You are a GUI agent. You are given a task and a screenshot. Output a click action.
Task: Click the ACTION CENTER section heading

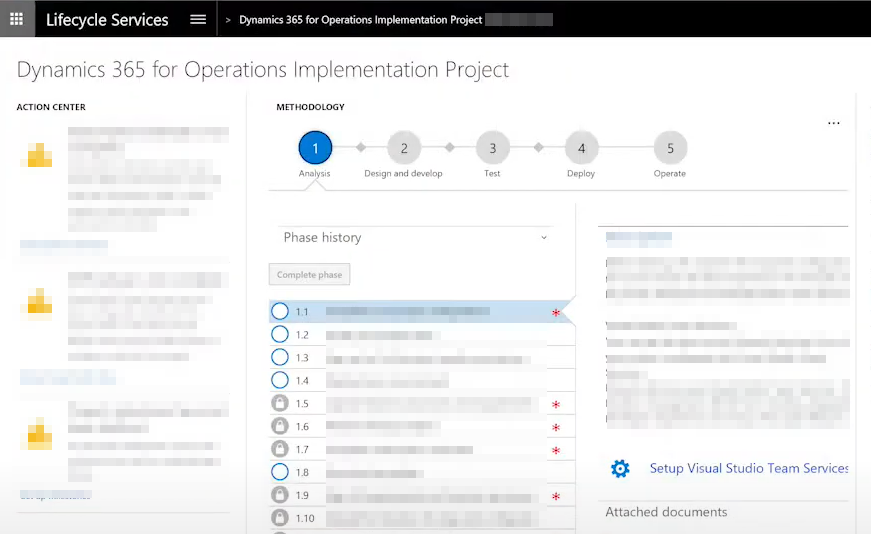(51, 107)
